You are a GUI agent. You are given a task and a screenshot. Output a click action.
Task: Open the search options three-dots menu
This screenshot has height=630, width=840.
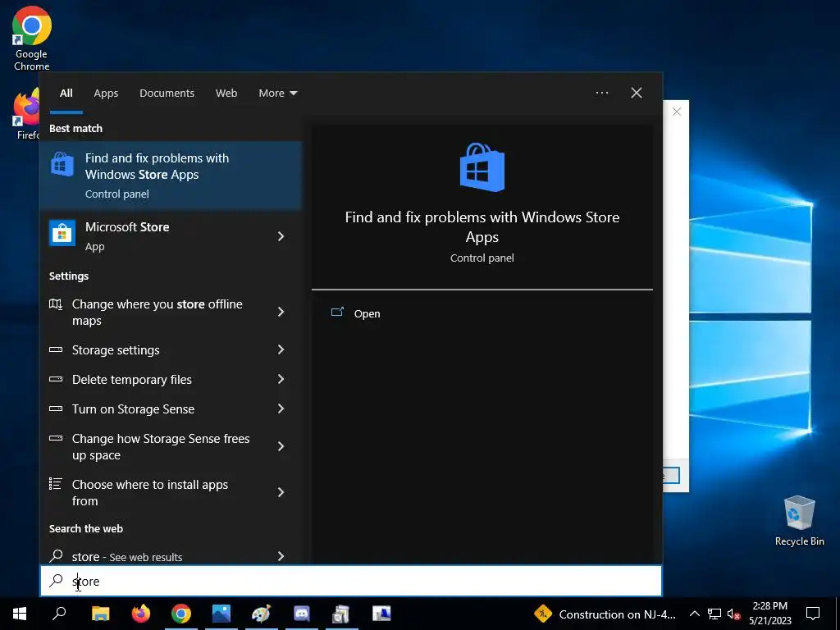pyautogui.click(x=601, y=93)
